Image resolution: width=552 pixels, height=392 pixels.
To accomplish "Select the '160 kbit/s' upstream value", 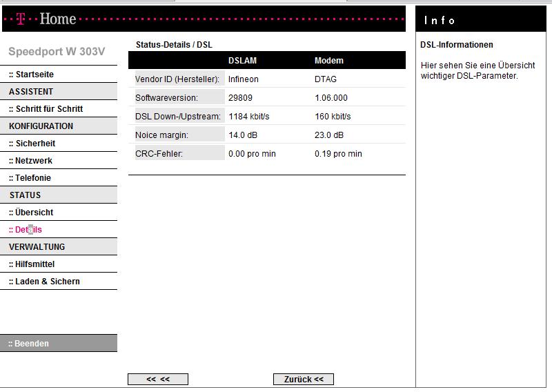I will coord(333,117).
